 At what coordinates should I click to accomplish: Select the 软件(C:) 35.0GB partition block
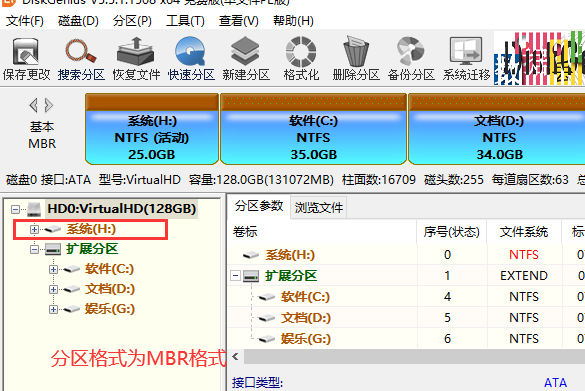[313, 129]
